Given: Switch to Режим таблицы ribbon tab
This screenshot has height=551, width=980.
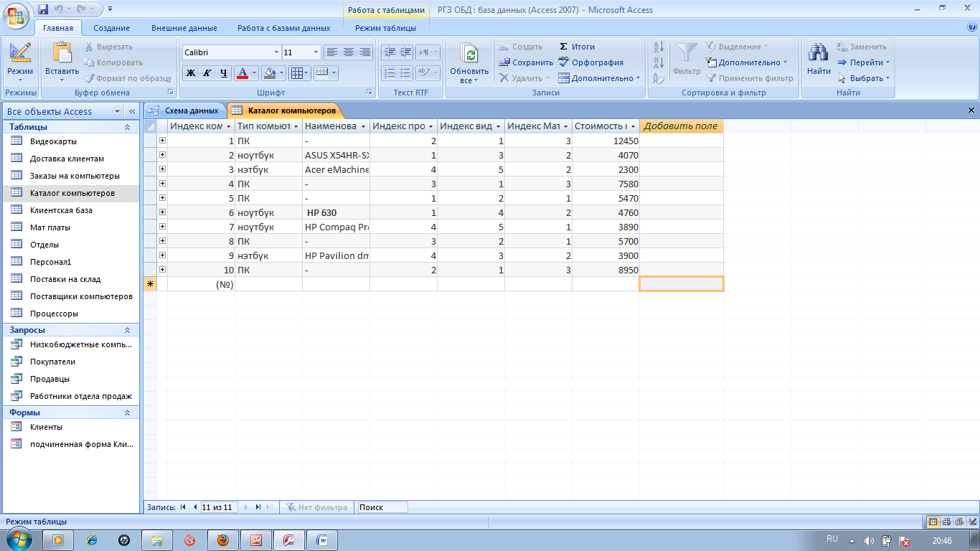Looking at the screenshot, I should pos(385,28).
